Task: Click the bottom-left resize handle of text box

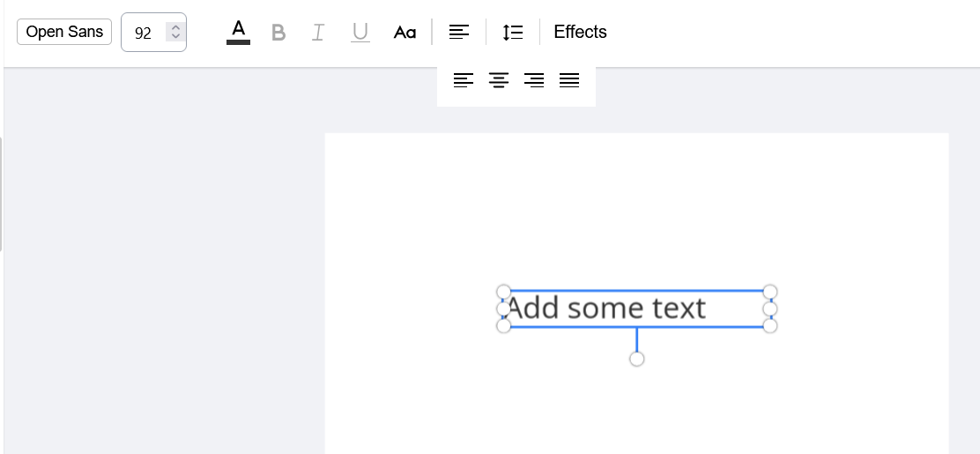Action: 504,326
